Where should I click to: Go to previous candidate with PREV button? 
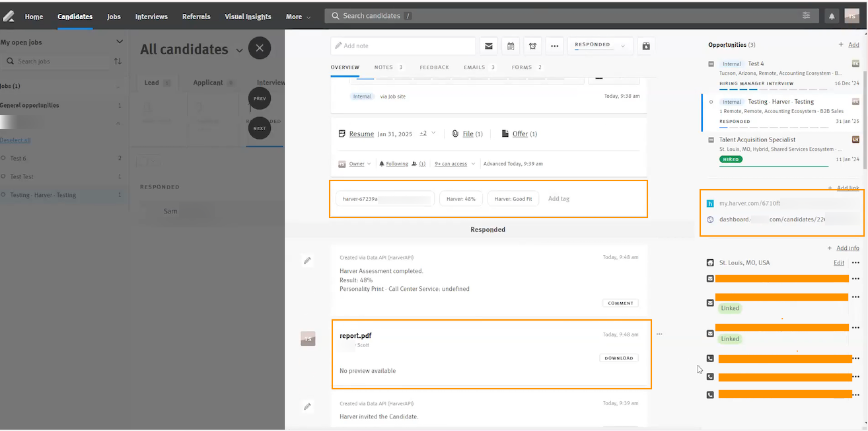pyautogui.click(x=260, y=98)
